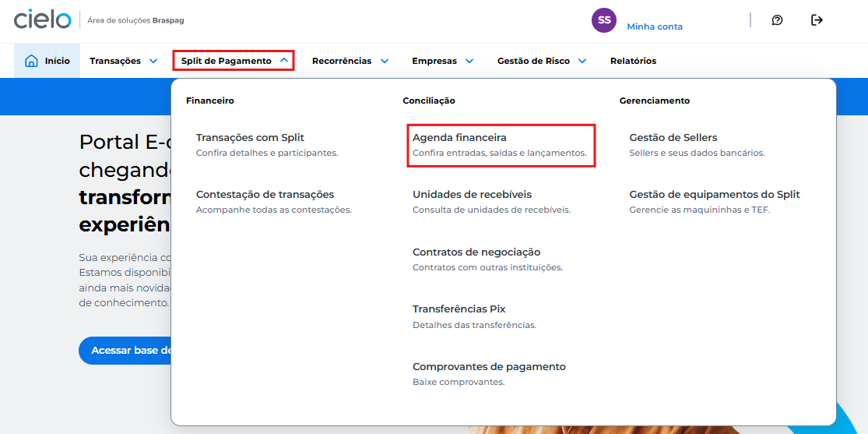Click the SS user avatar
This screenshot has width=868, height=434.
tap(604, 20)
